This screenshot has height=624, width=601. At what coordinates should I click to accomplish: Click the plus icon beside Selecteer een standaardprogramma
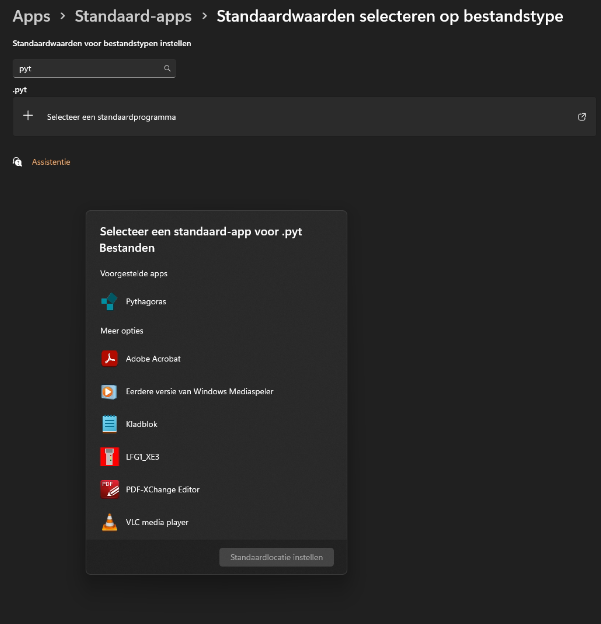[28, 116]
